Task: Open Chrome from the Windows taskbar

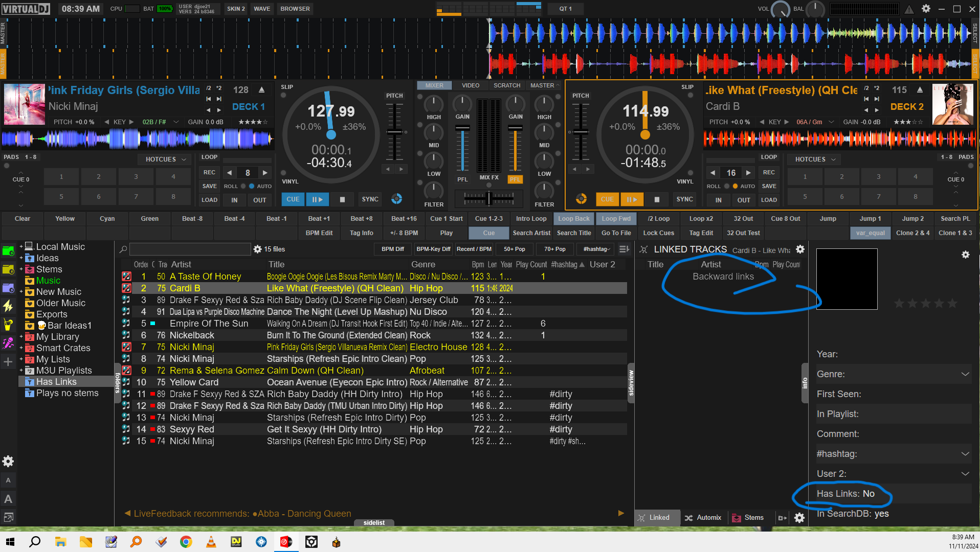Action: (x=186, y=542)
